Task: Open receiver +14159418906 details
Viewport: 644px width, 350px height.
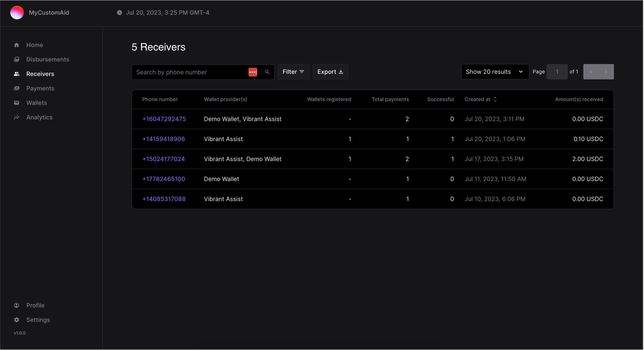Action: pos(163,139)
